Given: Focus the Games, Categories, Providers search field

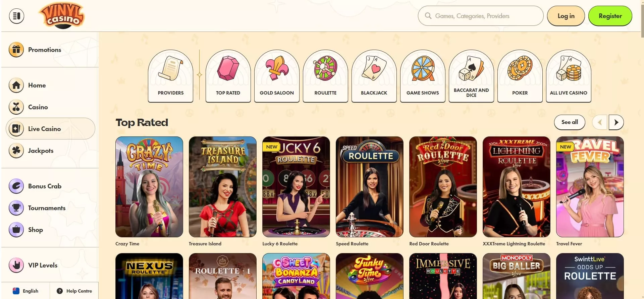Looking at the screenshot, I should coord(481,16).
